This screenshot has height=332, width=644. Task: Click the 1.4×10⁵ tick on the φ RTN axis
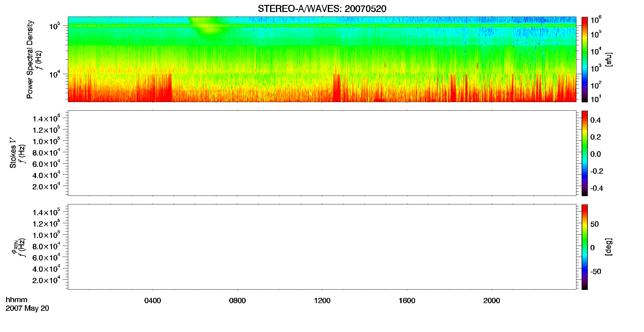(46, 212)
